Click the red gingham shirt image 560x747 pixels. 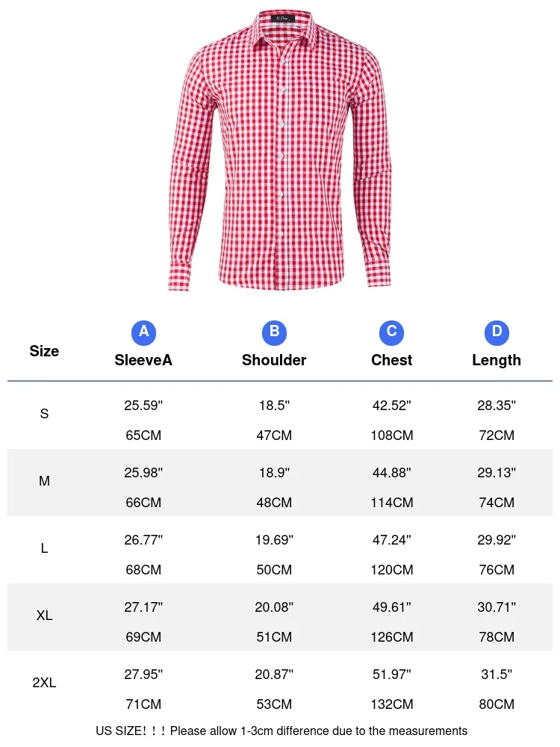coord(280,150)
